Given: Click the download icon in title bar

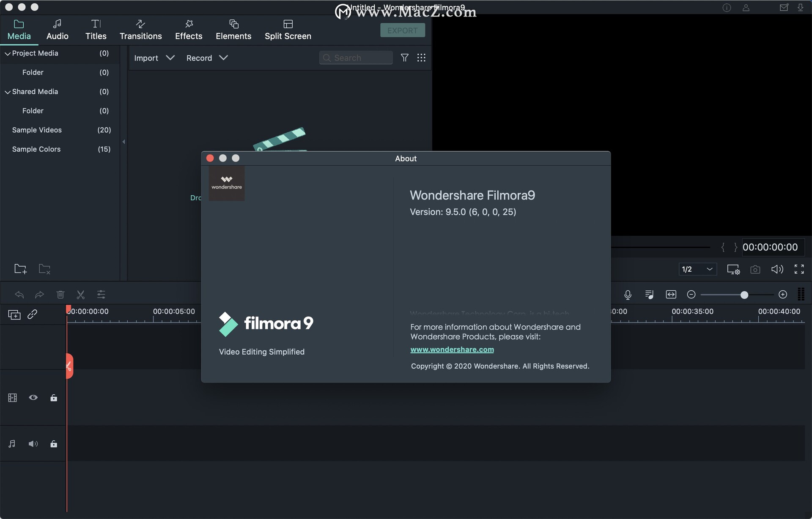Looking at the screenshot, I should click(801, 8).
